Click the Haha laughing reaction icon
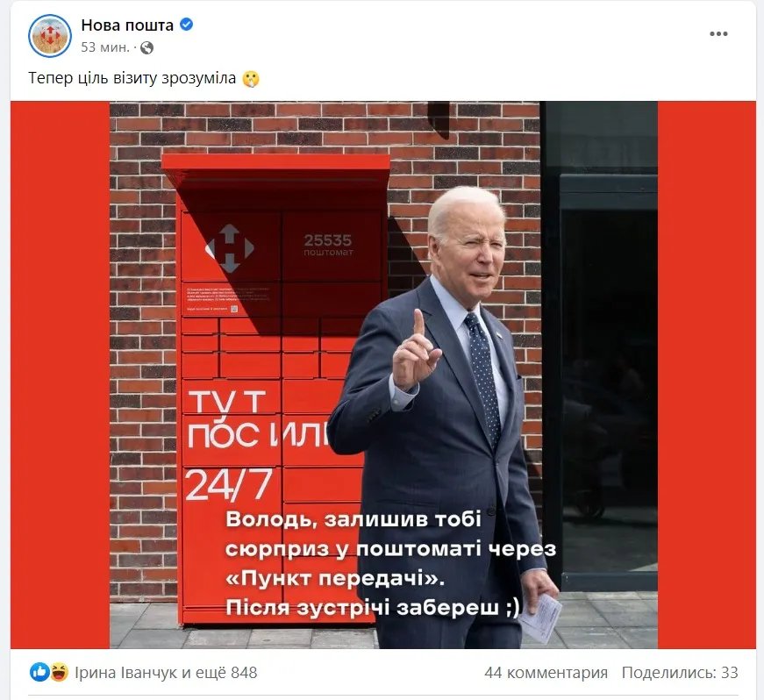This screenshot has height=700, width=764. click(59, 672)
